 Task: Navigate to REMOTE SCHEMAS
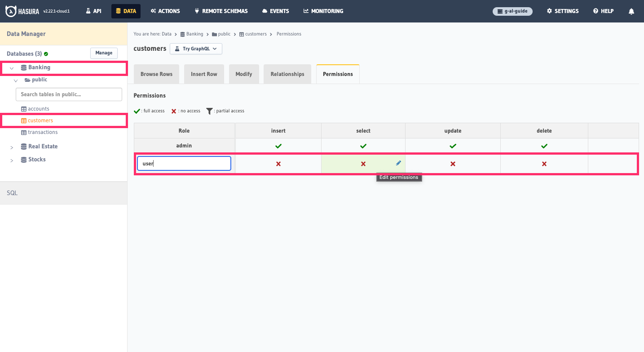coord(221,11)
